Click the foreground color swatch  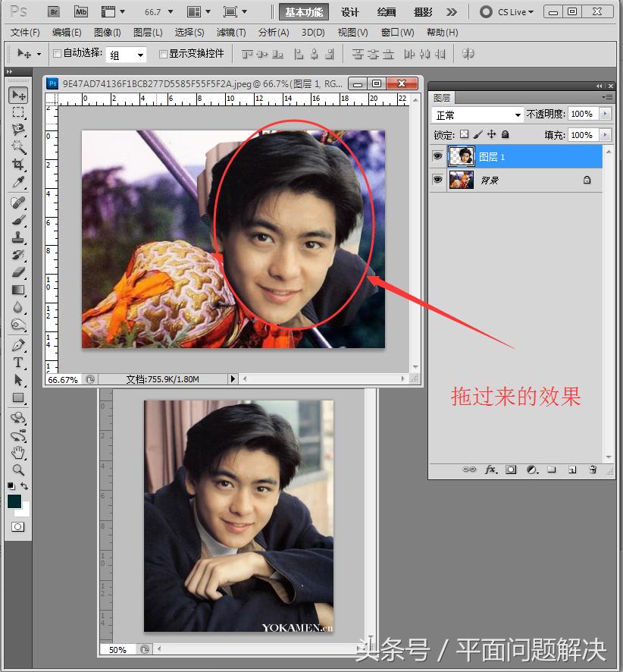[14, 501]
